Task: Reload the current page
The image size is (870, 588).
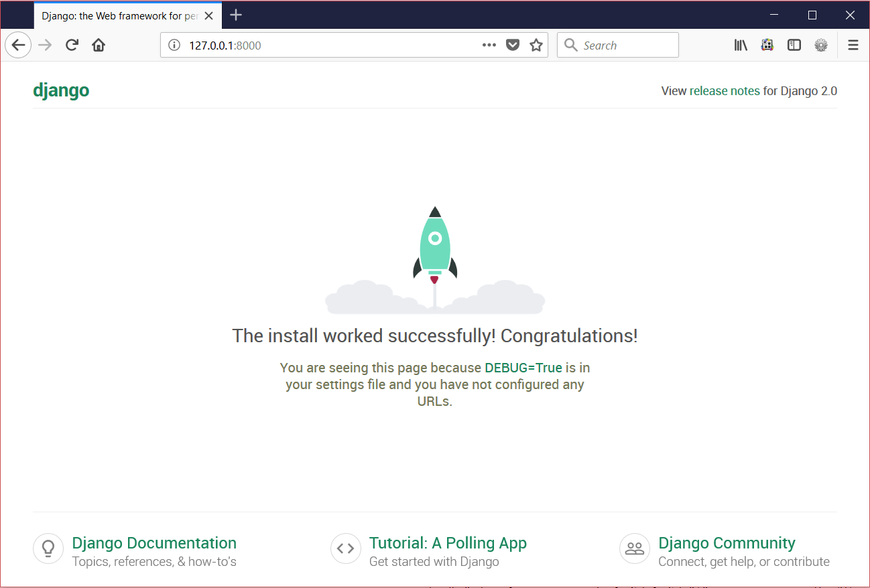Action: pyautogui.click(x=72, y=45)
